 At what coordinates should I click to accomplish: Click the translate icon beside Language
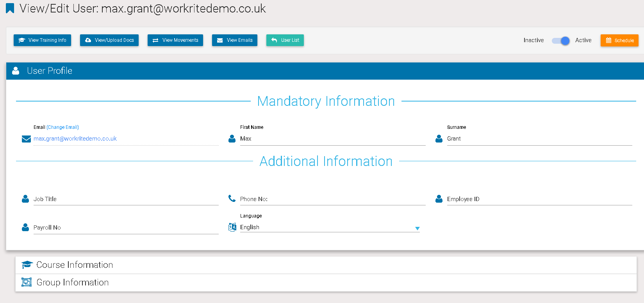232,227
